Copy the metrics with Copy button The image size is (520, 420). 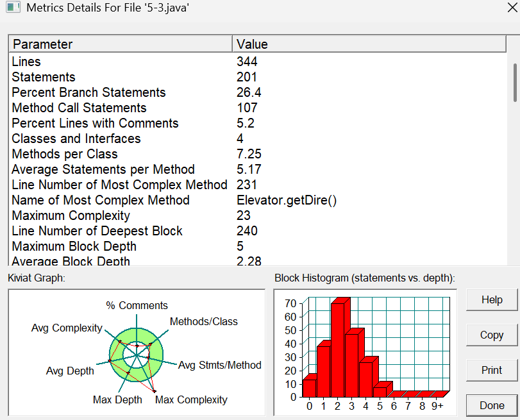pos(492,335)
